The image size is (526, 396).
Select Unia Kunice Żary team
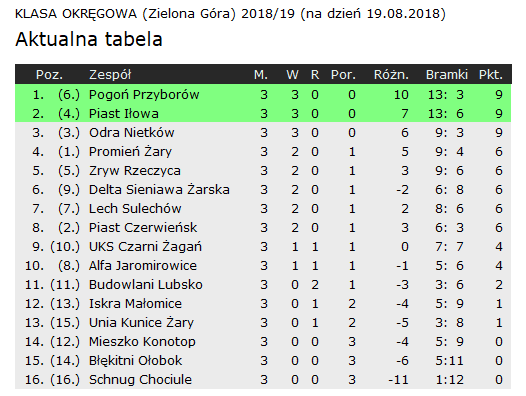click(x=141, y=323)
